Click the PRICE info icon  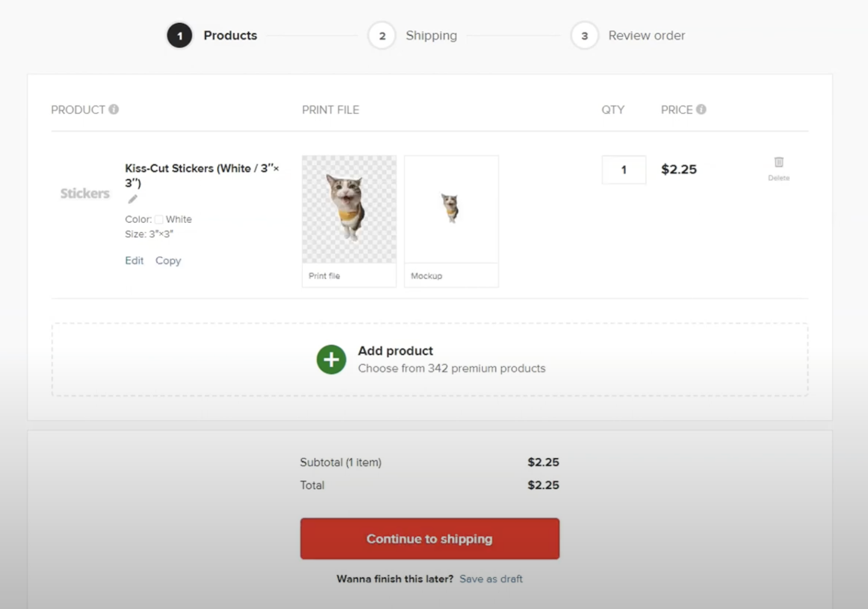pyautogui.click(x=701, y=109)
